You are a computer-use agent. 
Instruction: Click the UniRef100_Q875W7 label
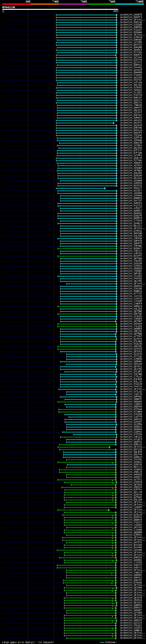pos(131,321)
